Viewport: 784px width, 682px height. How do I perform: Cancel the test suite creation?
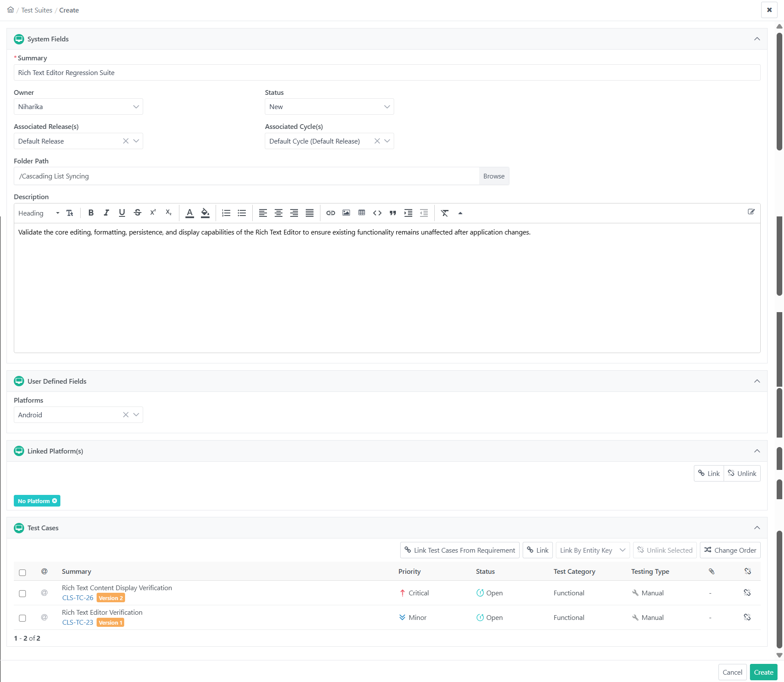732,672
